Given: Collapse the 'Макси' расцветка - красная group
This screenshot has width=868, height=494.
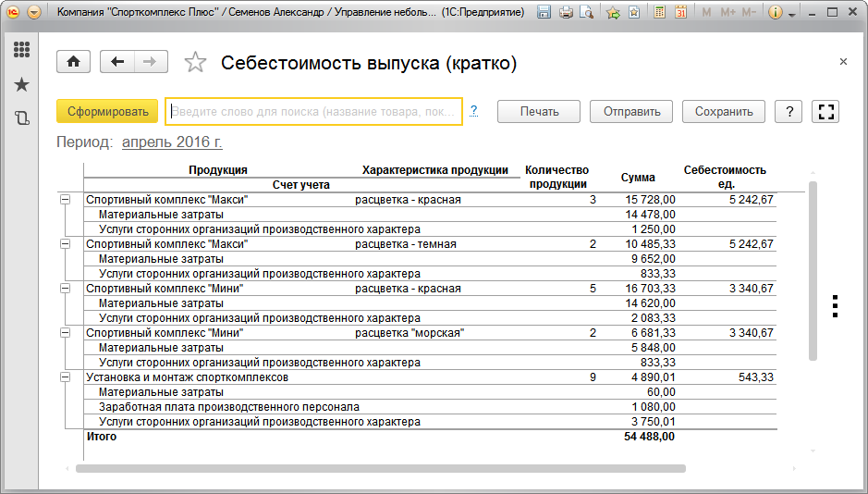Looking at the screenshot, I should [65, 200].
